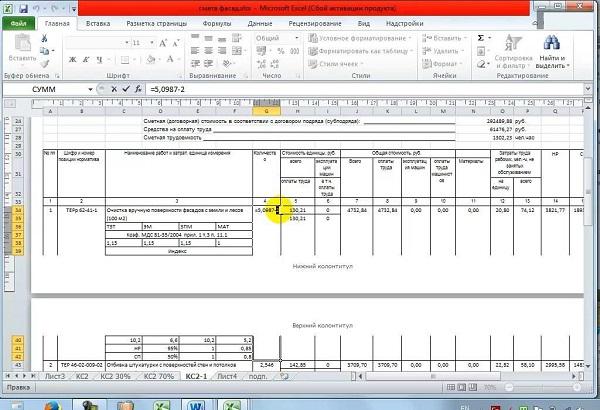
Task: Click Merge and center icon
Action: [237, 51]
